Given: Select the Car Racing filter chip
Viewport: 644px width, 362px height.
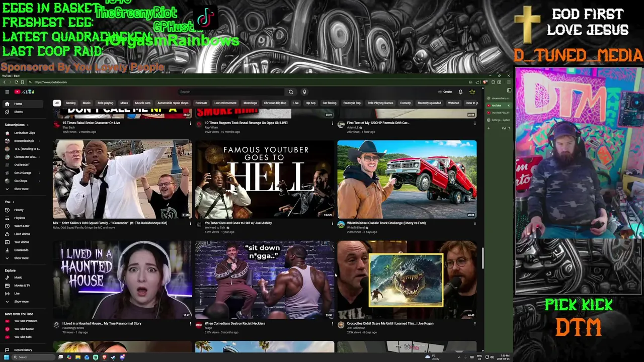Looking at the screenshot, I should 330,103.
